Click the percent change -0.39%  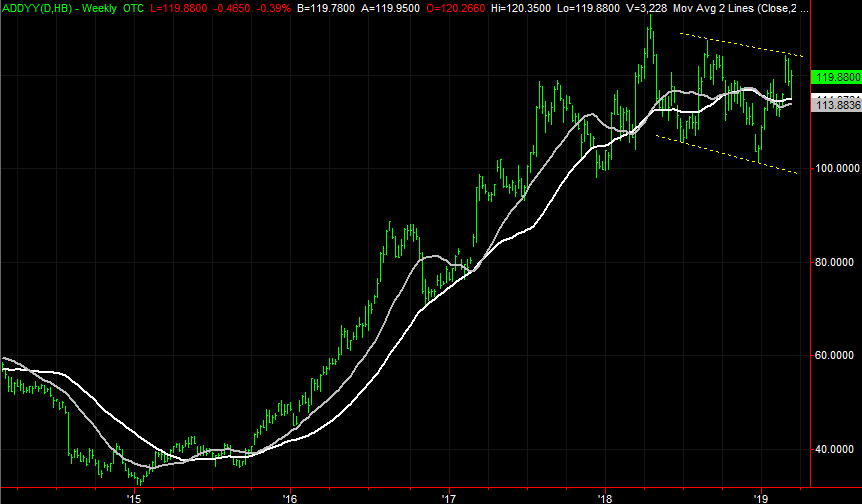[x=273, y=8]
